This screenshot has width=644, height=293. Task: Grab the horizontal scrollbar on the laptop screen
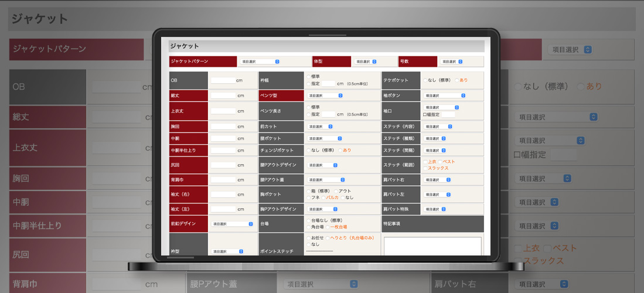180,258
